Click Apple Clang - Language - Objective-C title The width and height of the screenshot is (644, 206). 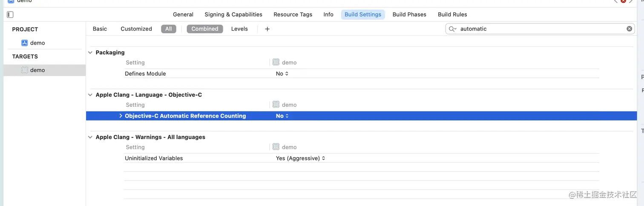pos(149,95)
